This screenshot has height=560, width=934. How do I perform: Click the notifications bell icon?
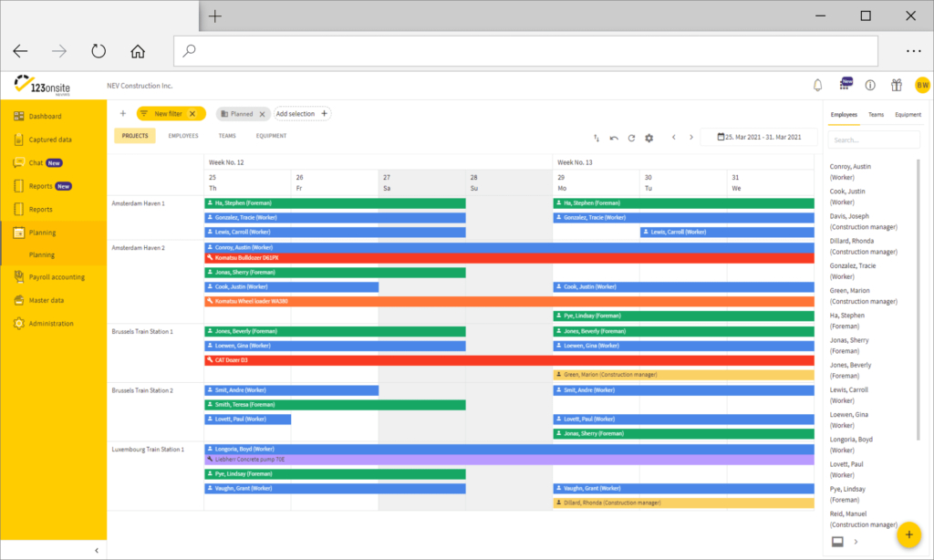click(x=818, y=85)
